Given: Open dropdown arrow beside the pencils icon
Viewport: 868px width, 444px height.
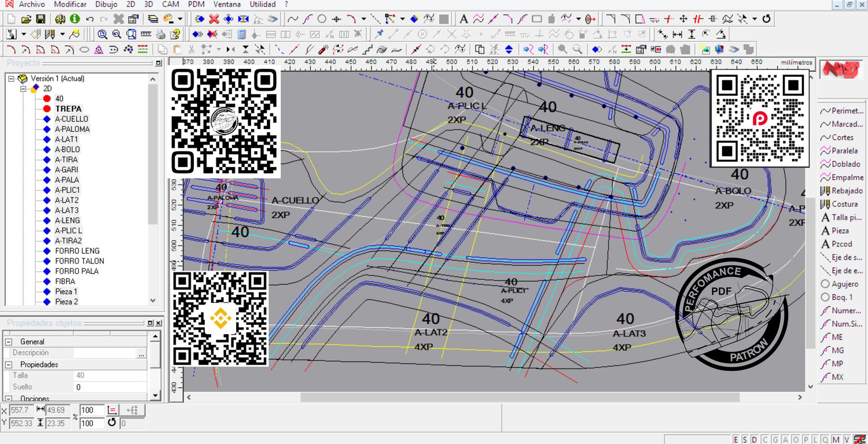Looking at the screenshot, I should (x=62, y=34).
